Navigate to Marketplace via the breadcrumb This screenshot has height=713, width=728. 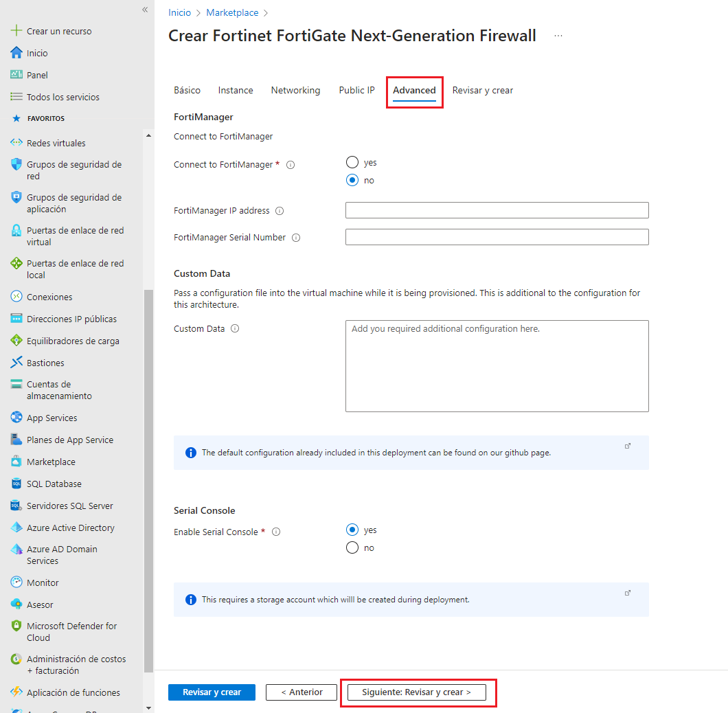[x=232, y=12]
